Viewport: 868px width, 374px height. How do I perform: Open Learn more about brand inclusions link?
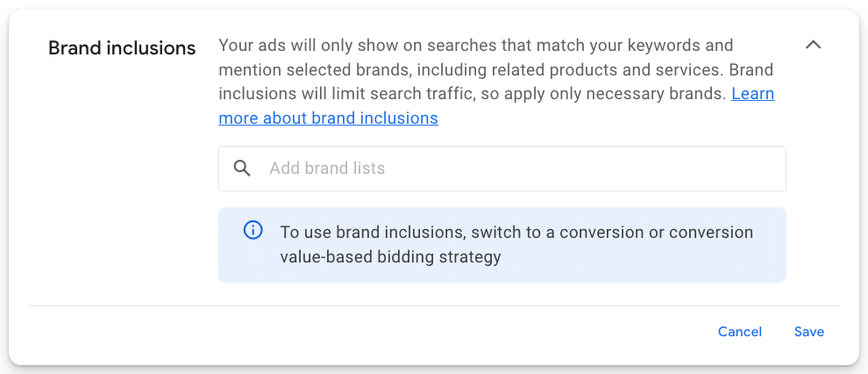(x=328, y=118)
